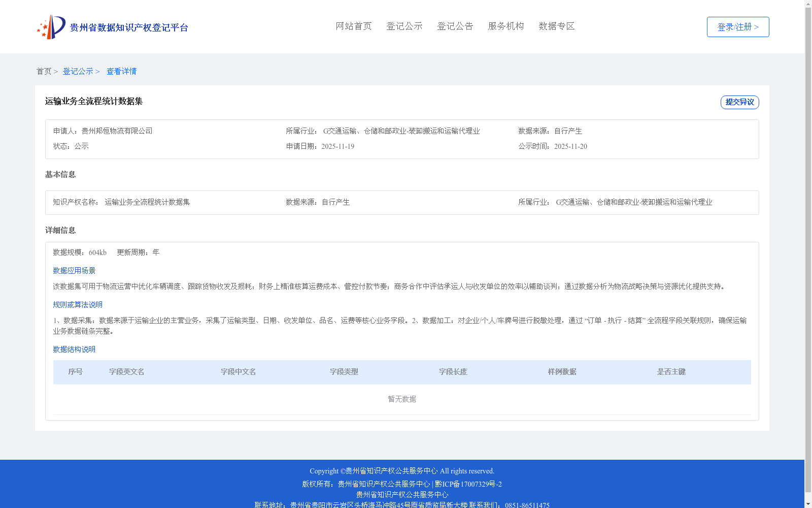Click the scrollbar up arrow
The height and width of the screenshot is (508, 812).
[808, 4]
